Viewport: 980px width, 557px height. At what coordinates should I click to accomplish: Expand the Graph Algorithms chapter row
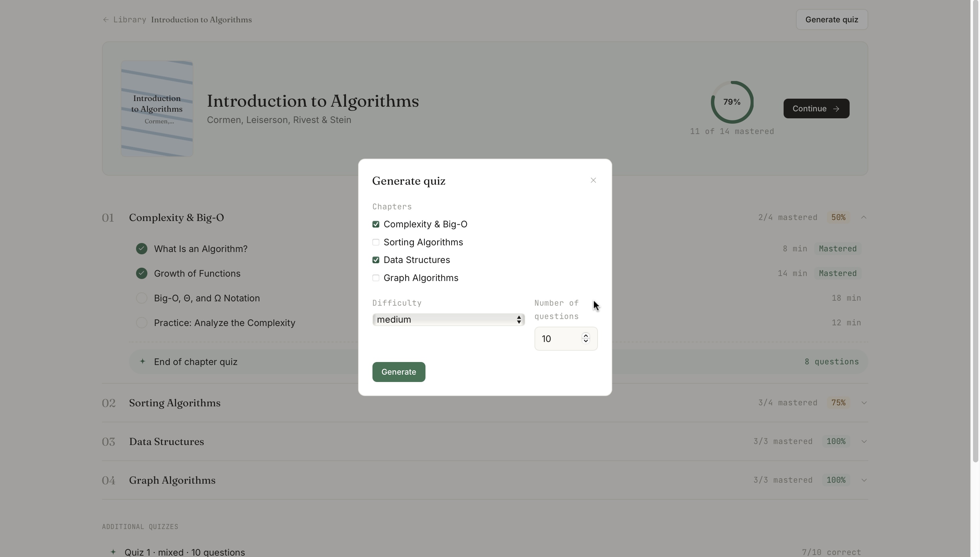[x=485, y=480]
